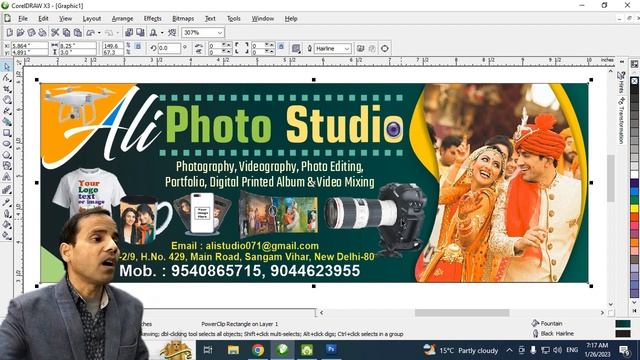Click the No Color X swatch
The height and width of the screenshot is (360, 640).
click(635, 81)
